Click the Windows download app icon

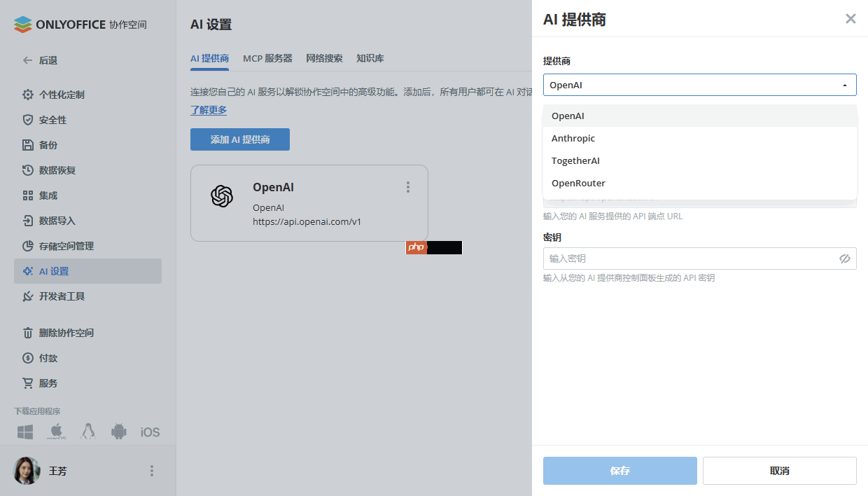click(24, 432)
